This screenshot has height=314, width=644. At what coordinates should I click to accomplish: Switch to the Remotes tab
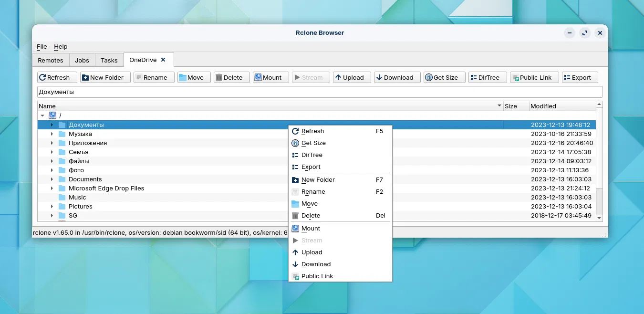pos(51,60)
